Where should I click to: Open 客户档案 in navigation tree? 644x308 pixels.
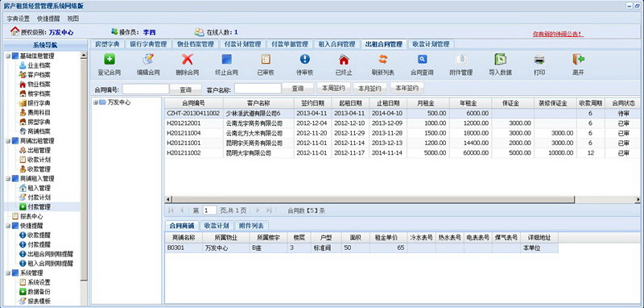click(x=39, y=75)
